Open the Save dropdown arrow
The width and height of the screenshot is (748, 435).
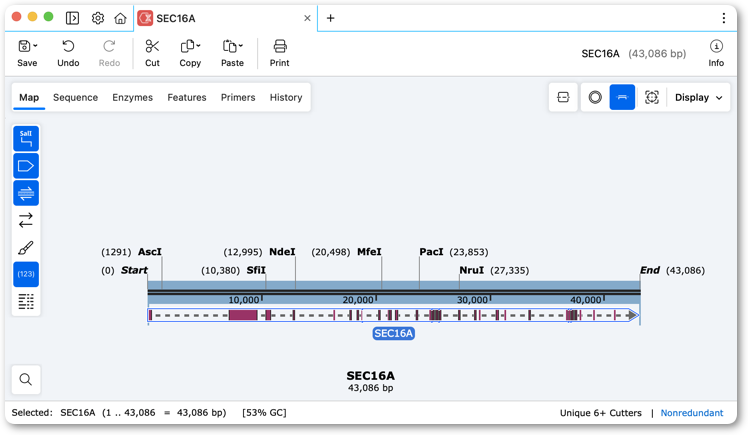click(36, 46)
